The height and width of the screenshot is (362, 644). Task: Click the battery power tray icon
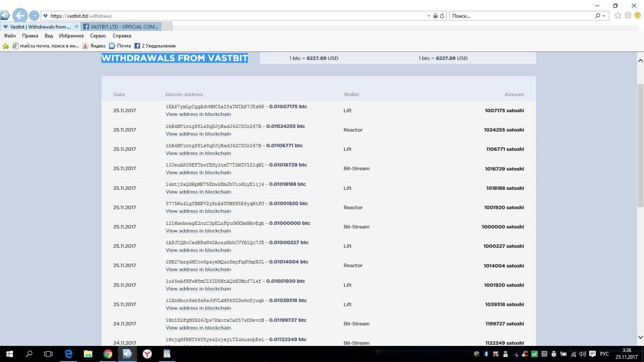point(563,354)
